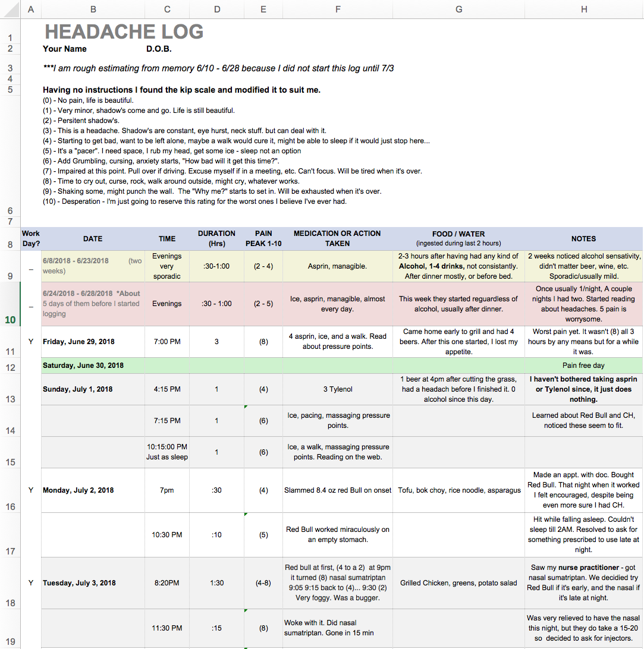
Task: Click the TIME header cell
Action: [167, 239]
